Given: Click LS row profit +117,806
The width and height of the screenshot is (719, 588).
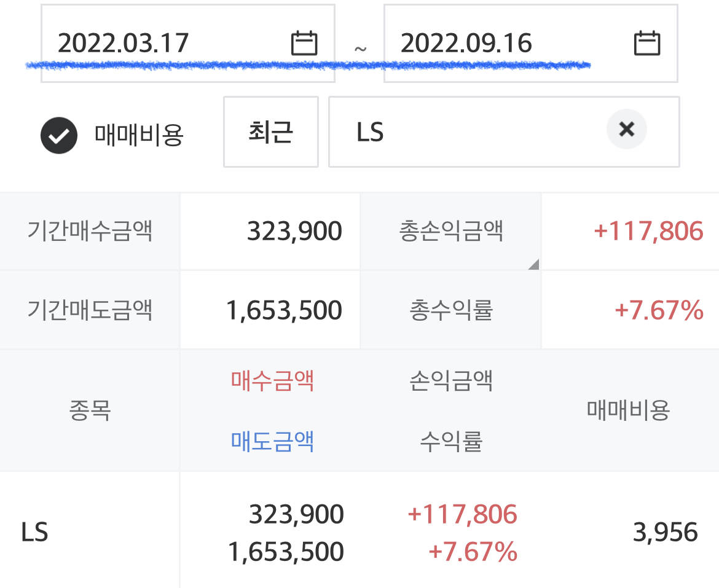Looking at the screenshot, I should pos(462,514).
